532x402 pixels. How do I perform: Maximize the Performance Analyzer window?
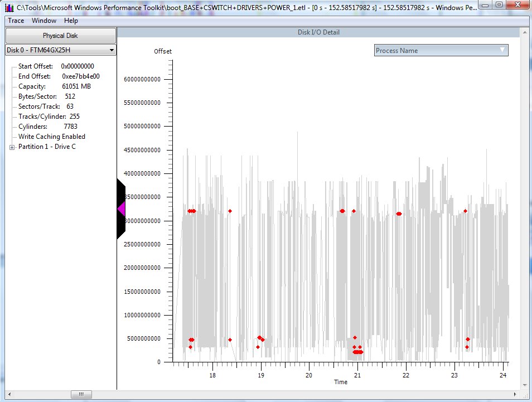click(x=499, y=5)
